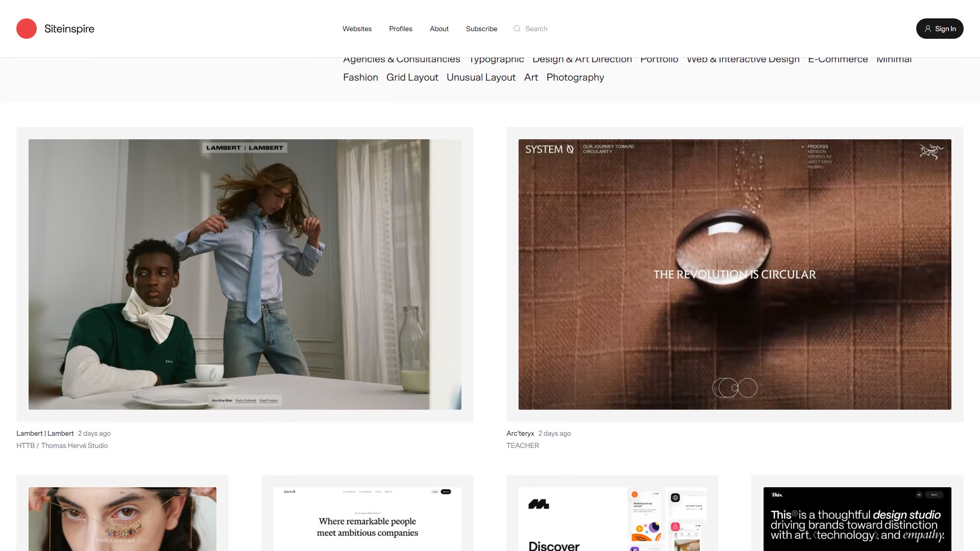Go to the About page

(439, 29)
